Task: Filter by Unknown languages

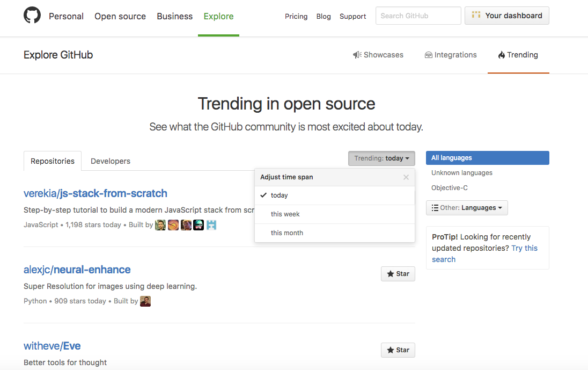Action: tap(461, 172)
